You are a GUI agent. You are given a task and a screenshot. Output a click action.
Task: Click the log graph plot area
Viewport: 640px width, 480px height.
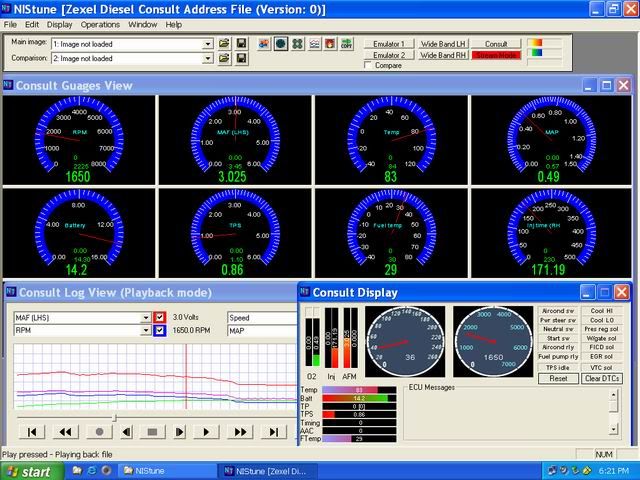pyautogui.click(x=155, y=376)
